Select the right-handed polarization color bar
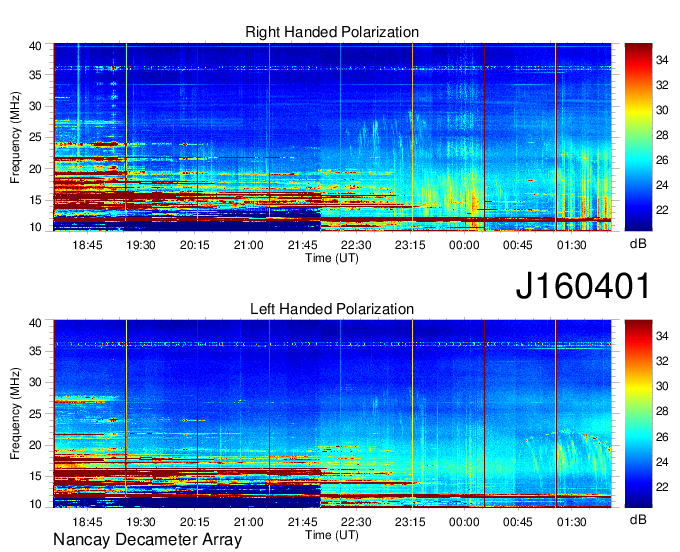The height and width of the screenshot is (552, 680). tap(638, 137)
